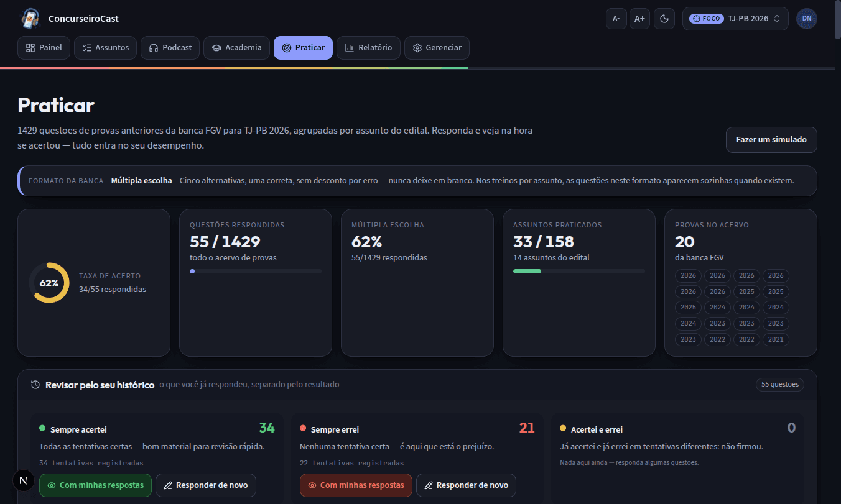This screenshot has height=504, width=841.
Task: Click the '22 tentativas registradas' text
Action: (x=351, y=463)
